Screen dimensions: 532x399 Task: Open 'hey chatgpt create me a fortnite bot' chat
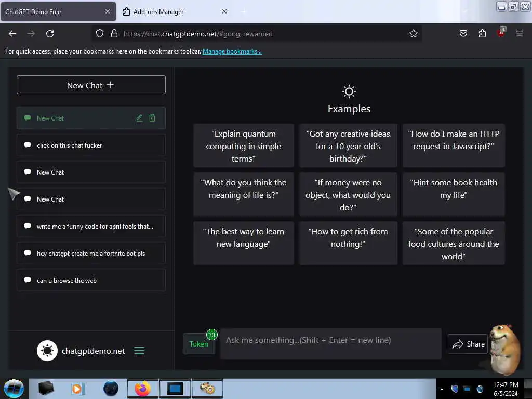click(91, 253)
